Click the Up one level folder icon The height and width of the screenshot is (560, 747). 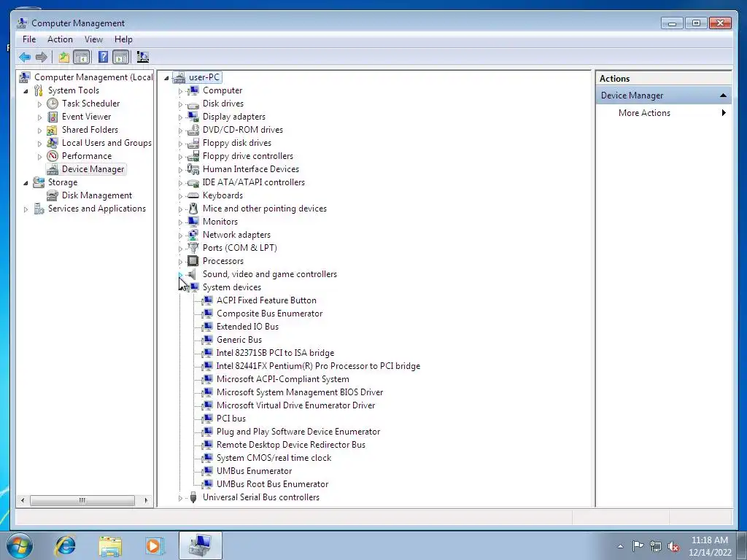click(64, 58)
